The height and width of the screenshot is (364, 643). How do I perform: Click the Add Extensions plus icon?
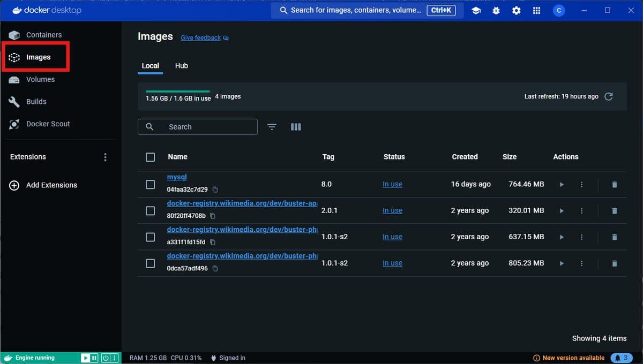pyautogui.click(x=14, y=185)
